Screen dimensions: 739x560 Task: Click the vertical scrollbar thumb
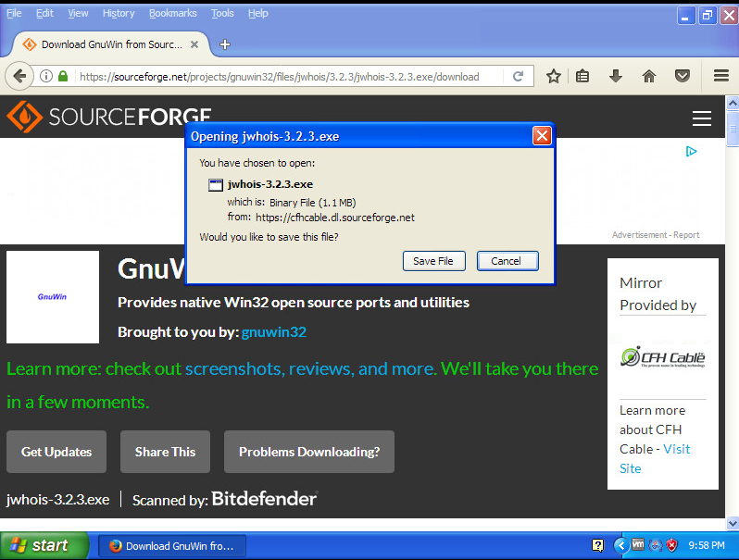733,129
